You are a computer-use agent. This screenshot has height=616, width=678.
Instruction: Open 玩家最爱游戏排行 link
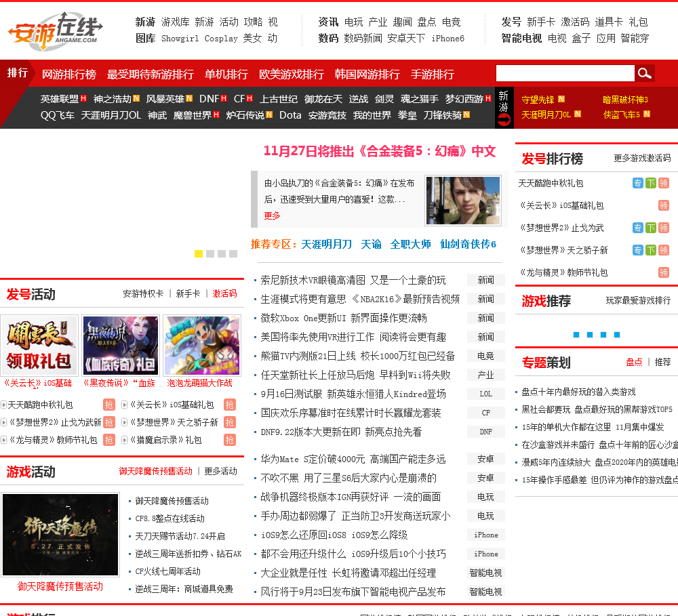[x=638, y=300]
